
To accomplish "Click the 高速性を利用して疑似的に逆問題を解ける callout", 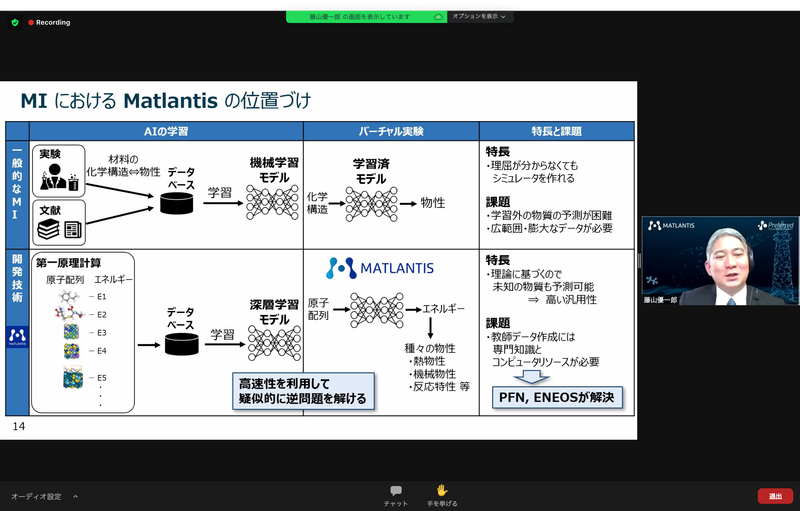I will [303, 391].
